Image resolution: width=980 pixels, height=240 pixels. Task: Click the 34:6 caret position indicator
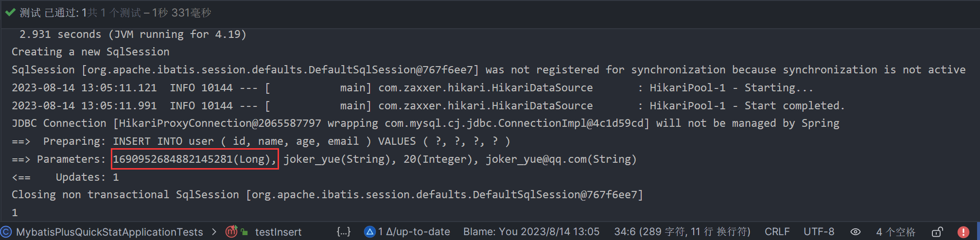pyautogui.click(x=682, y=232)
